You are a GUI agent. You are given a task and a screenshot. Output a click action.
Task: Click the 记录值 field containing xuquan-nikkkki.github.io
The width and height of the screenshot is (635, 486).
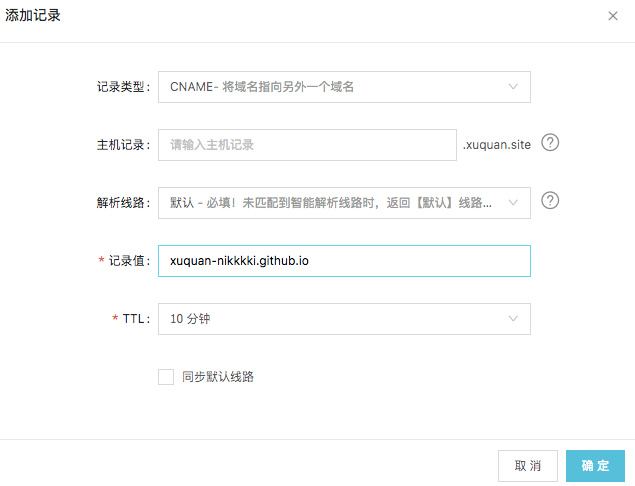pyautogui.click(x=344, y=261)
